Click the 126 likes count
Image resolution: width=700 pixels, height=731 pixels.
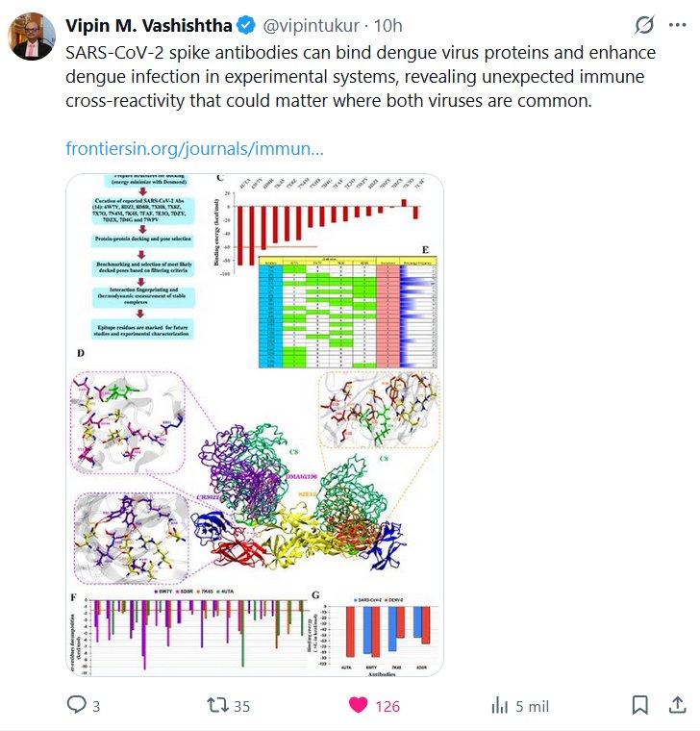(x=387, y=706)
